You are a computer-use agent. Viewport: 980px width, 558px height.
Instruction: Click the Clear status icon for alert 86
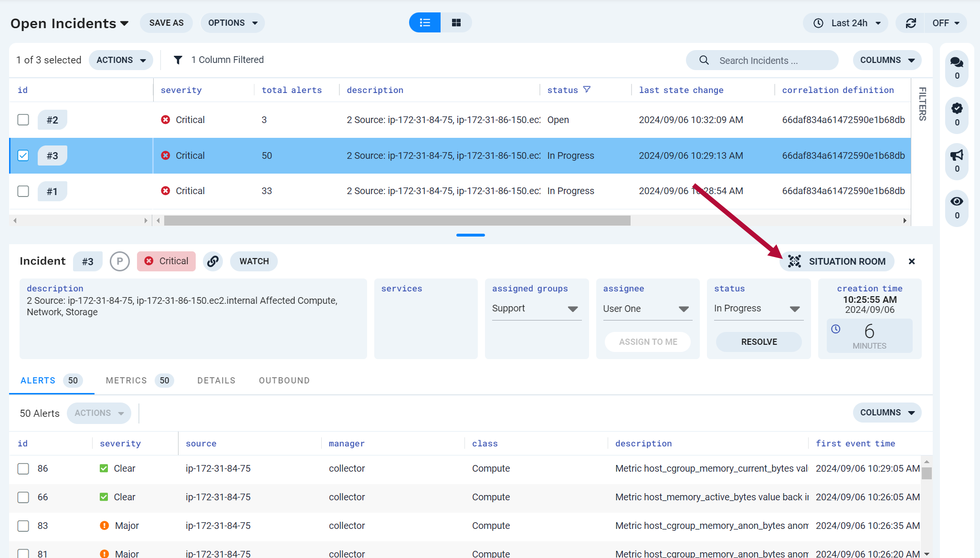pyautogui.click(x=104, y=468)
